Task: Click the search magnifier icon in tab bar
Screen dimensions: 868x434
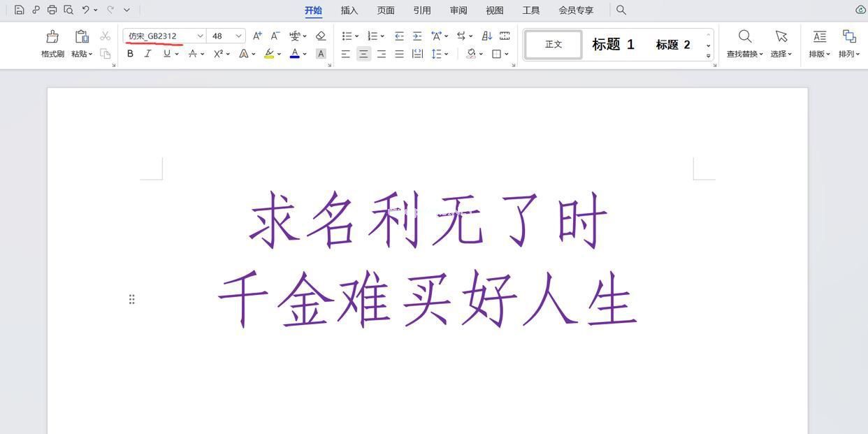Action: [621, 10]
